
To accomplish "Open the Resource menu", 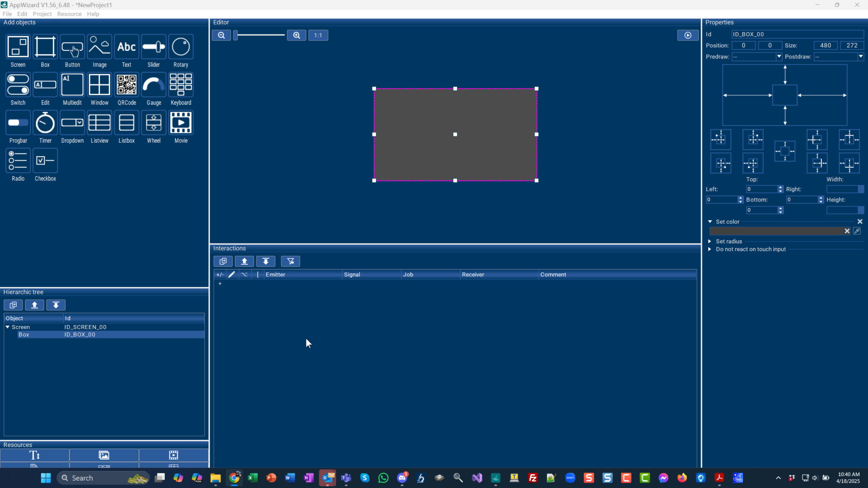I will pos(70,14).
